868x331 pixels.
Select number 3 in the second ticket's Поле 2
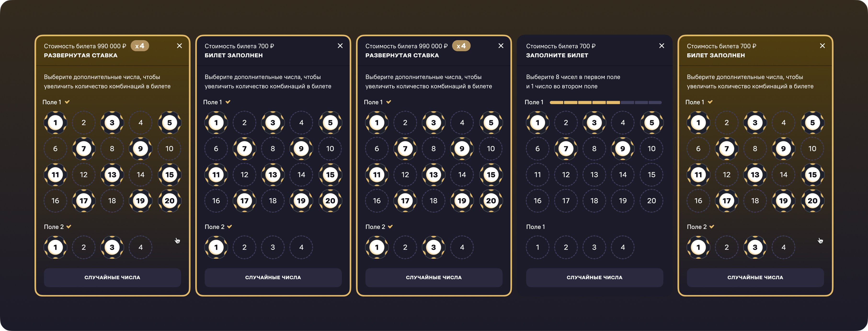click(273, 247)
